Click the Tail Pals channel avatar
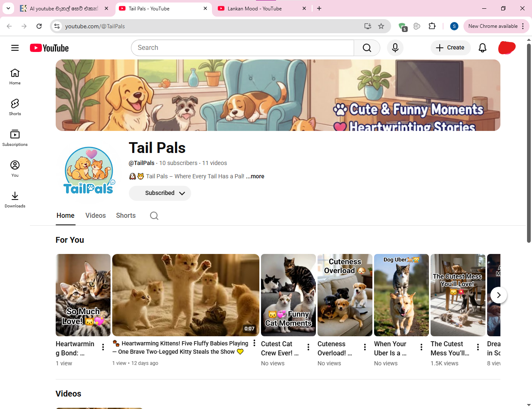Viewport: 532px width, 409px height. click(89, 171)
